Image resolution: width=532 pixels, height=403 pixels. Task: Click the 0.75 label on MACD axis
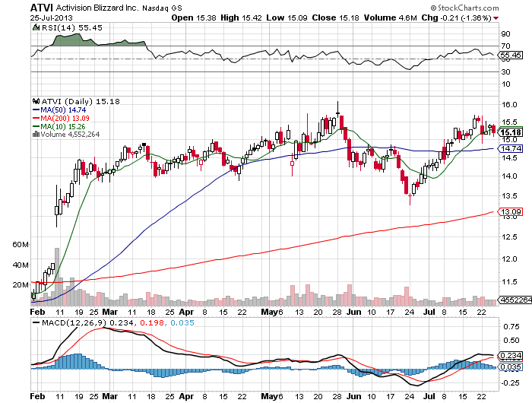pyautogui.click(x=511, y=327)
